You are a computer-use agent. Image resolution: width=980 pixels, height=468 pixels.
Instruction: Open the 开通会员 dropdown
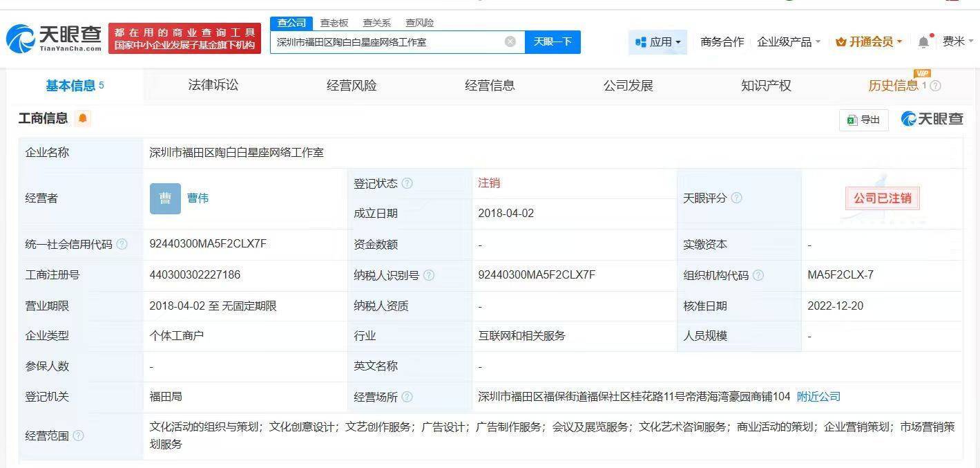(x=869, y=42)
